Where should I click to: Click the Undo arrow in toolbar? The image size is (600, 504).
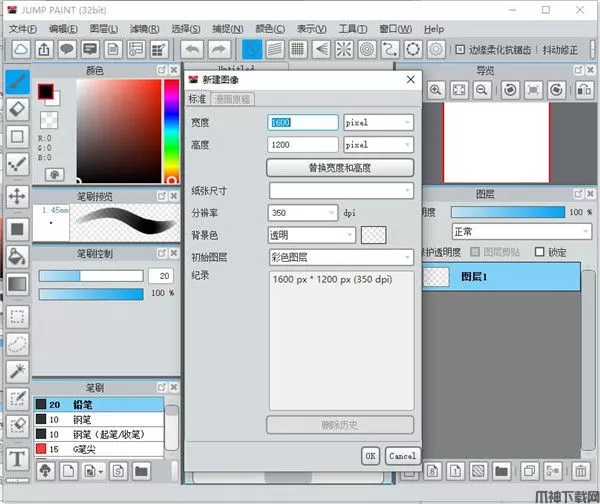192,49
